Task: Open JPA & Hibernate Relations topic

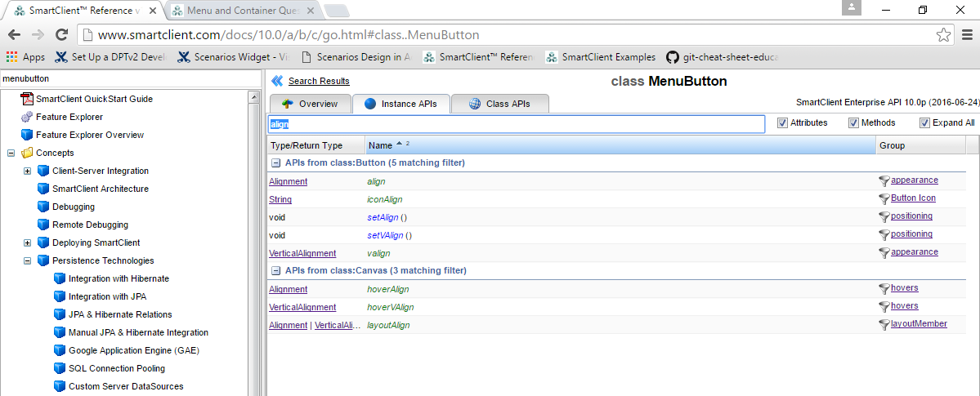Action: (120, 315)
